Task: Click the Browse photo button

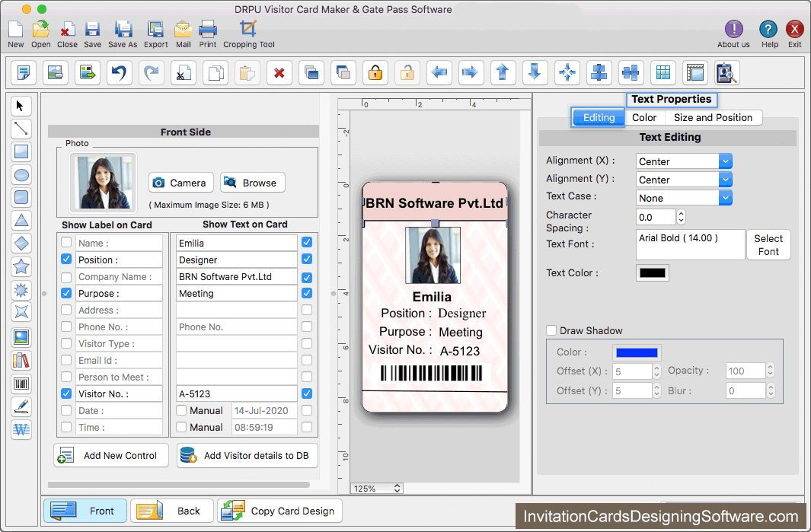Action: [252, 183]
